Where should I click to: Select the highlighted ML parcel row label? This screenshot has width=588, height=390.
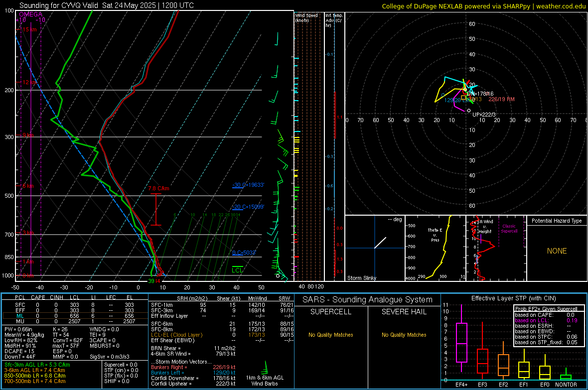point(20,316)
